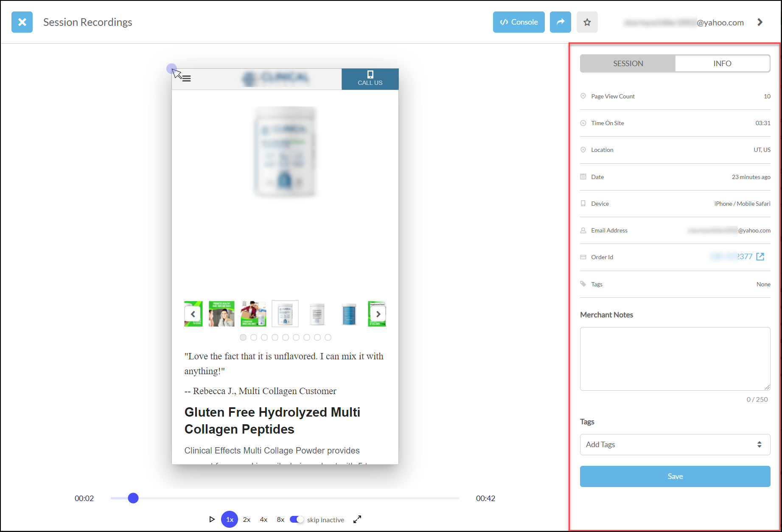This screenshot has height=532, width=782.
Task: Click the share arrow icon
Action: pyautogui.click(x=560, y=22)
